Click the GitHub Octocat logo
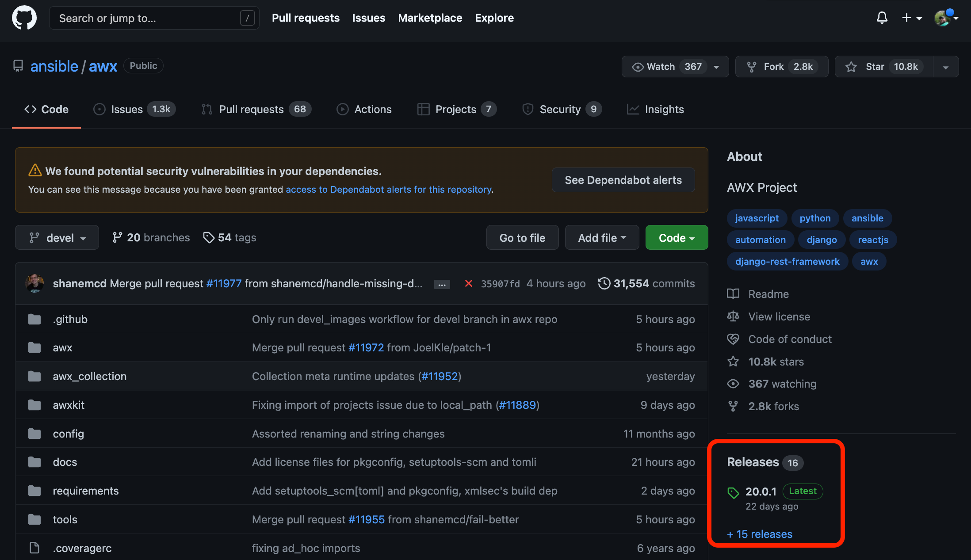The width and height of the screenshot is (971, 560). click(x=24, y=18)
